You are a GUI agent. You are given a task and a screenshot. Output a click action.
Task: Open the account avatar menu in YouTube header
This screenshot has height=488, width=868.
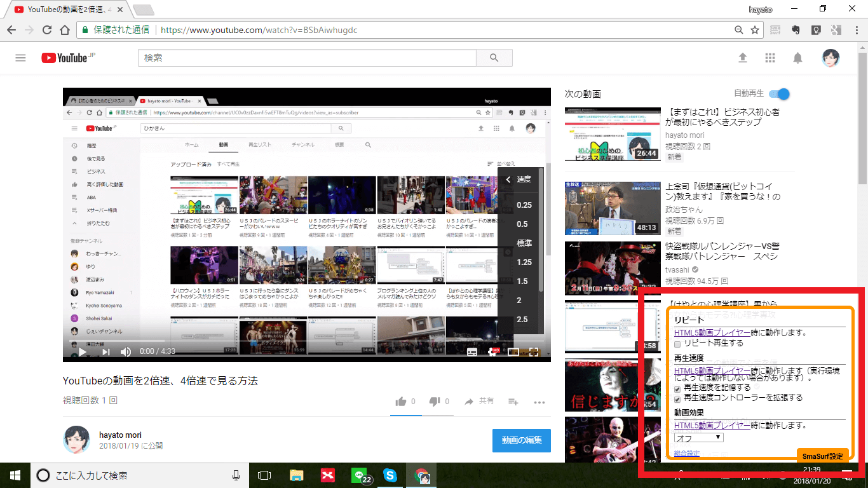tap(831, 58)
